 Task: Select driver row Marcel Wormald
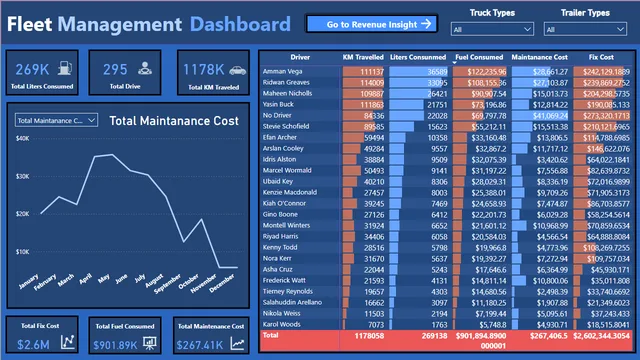coord(446,171)
